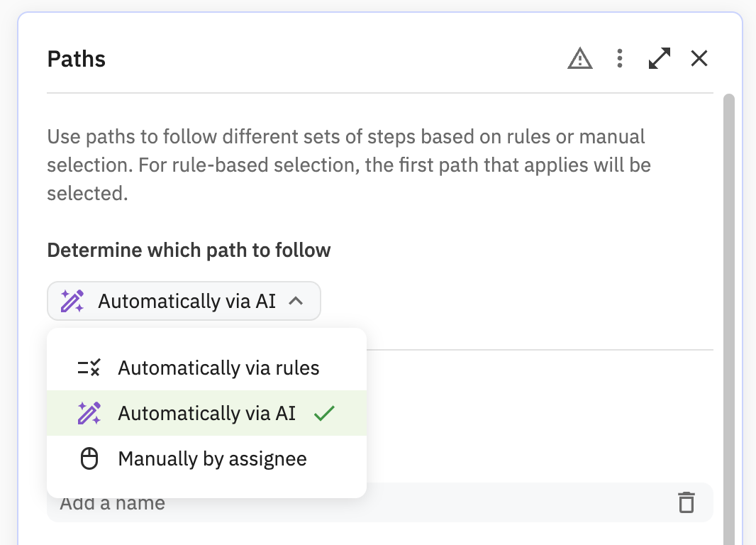Open the Determine which path dropdown

click(184, 301)
